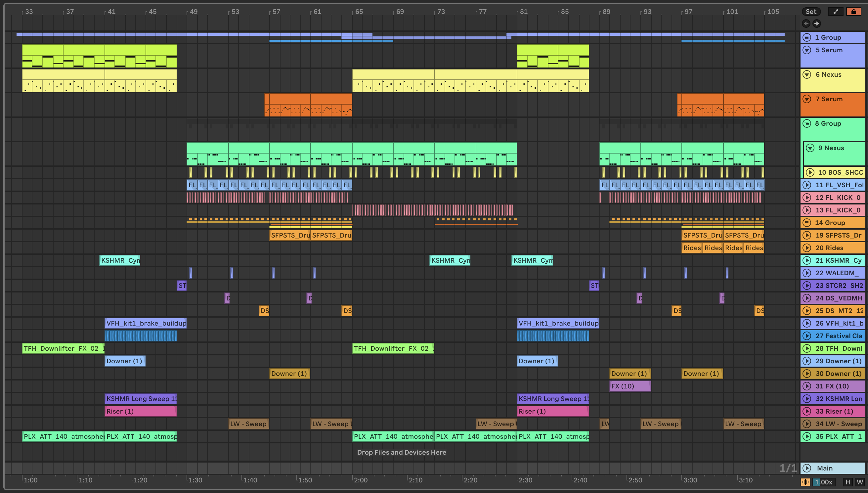Click 33 Riser (1) track icon
The height and width of the screenshot is (493, 868).
[x=807, y=411]
